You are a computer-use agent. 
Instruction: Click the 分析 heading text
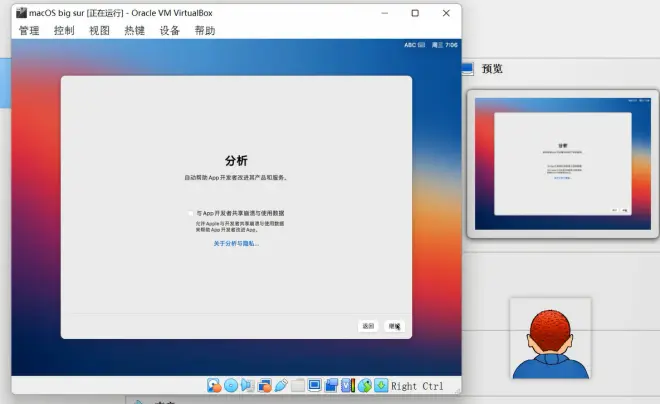[236, 161]
